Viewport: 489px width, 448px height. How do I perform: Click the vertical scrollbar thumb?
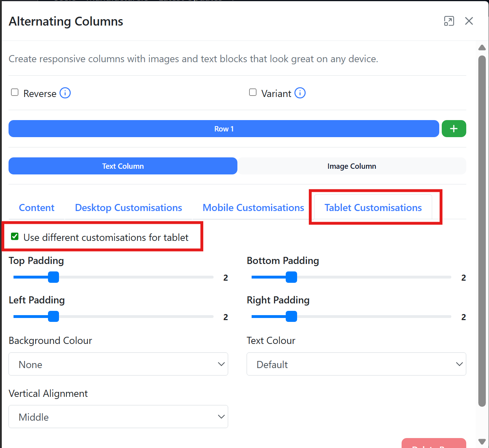[482, 231]
